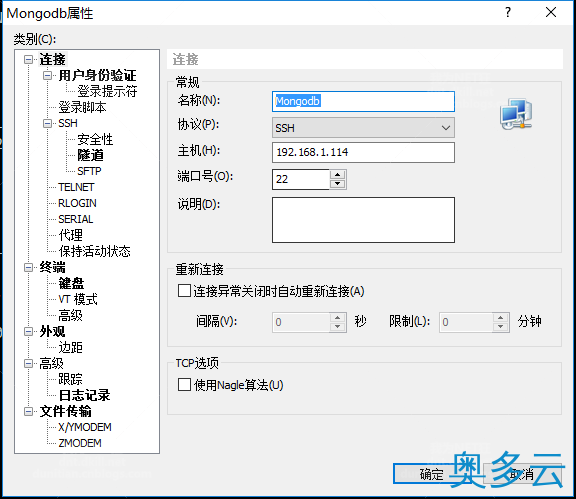Select 外观 category in tree
Viewport: 576px width, 499px height.
53,331
